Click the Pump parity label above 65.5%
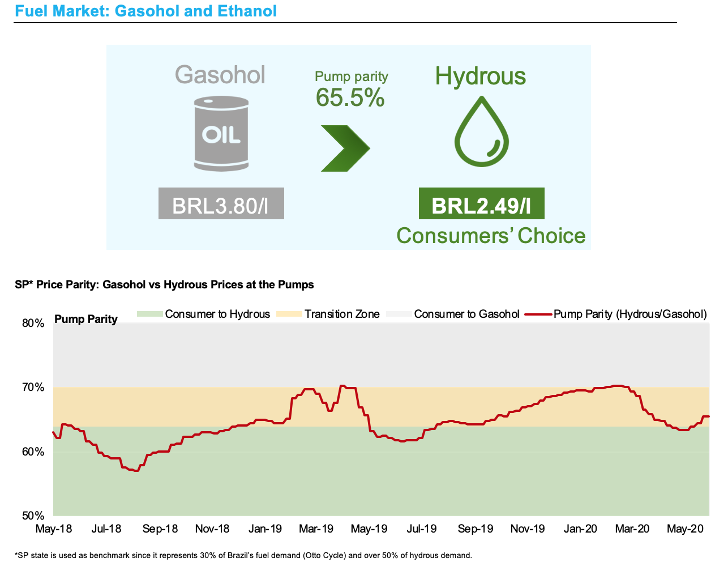The height and width of the screenshot is (579, 728). [x=352, y=76]
